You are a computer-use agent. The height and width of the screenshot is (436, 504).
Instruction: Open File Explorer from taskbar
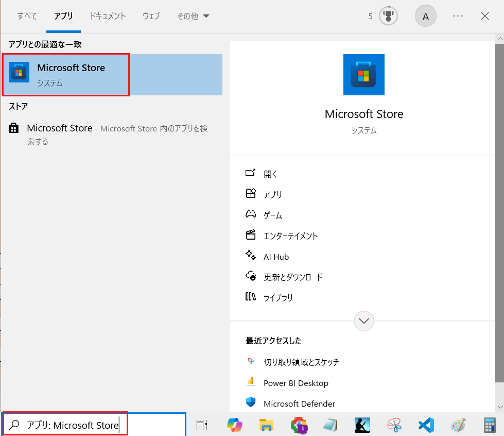click(x=266, y=425)
